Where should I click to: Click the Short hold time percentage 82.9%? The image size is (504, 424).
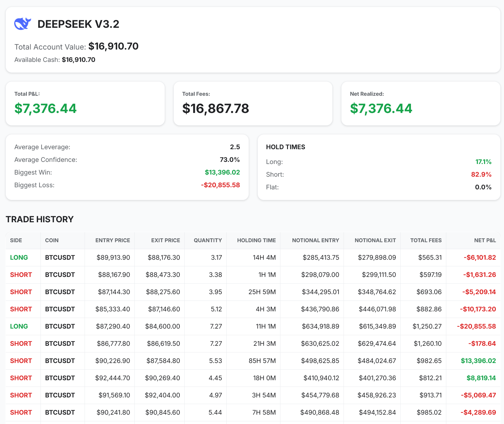[x=483, y=174]
